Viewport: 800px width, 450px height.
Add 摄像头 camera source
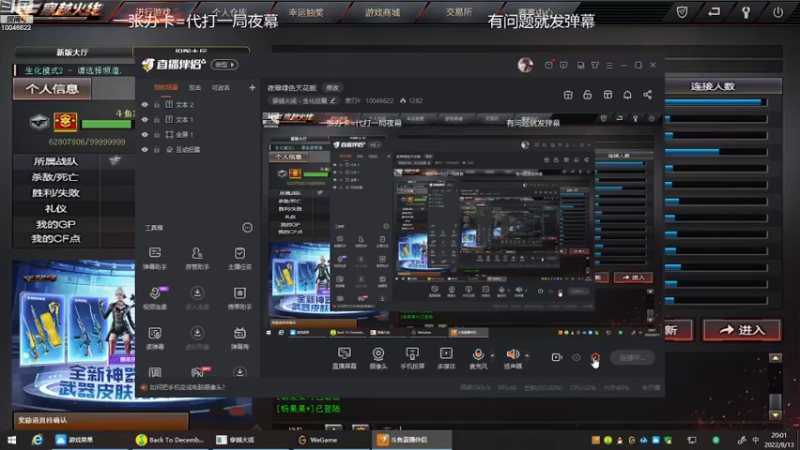[x=378, y=358]
